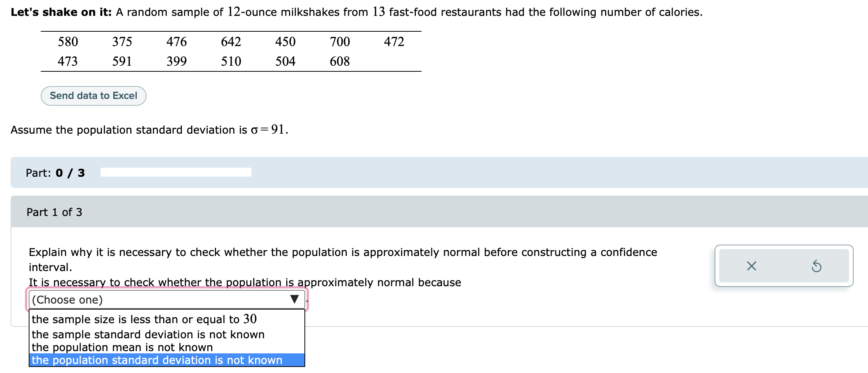Select 'the sample standard deviation is not known'
The image size is (868, 373).
(148, 334)
